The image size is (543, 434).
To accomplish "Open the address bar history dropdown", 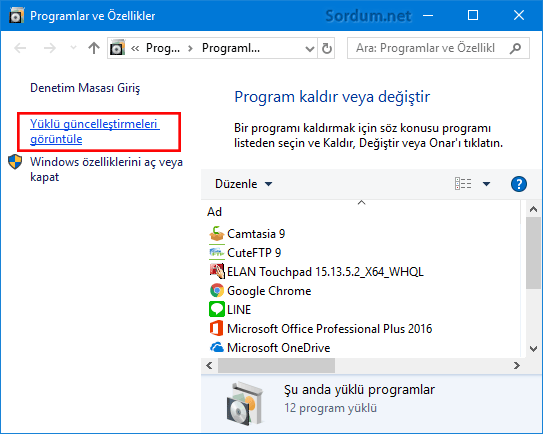I will [310, 48].
